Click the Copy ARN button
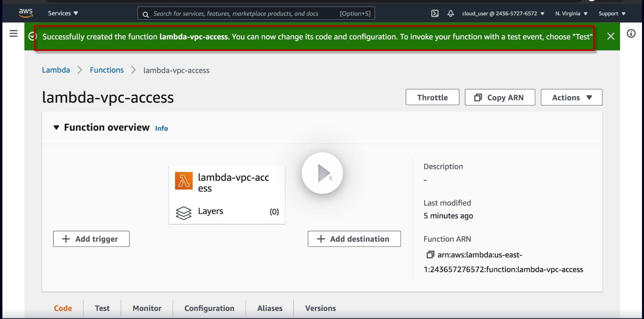Image resolution: width=644 pixels, height=319 pixels. tap(500, 97)
